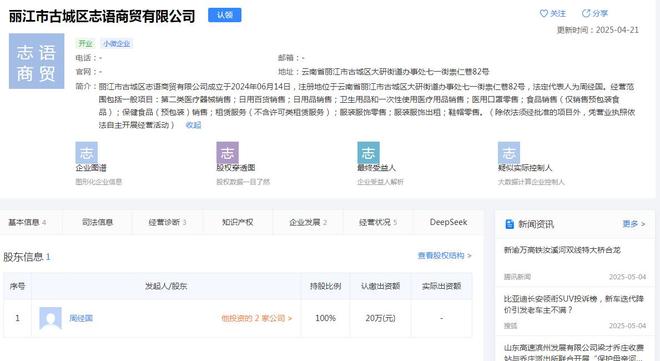Open news 新渝万高铁汝溪河双线特大桥合龙
This screenshot has width=660, height=361.
[562, 250]
